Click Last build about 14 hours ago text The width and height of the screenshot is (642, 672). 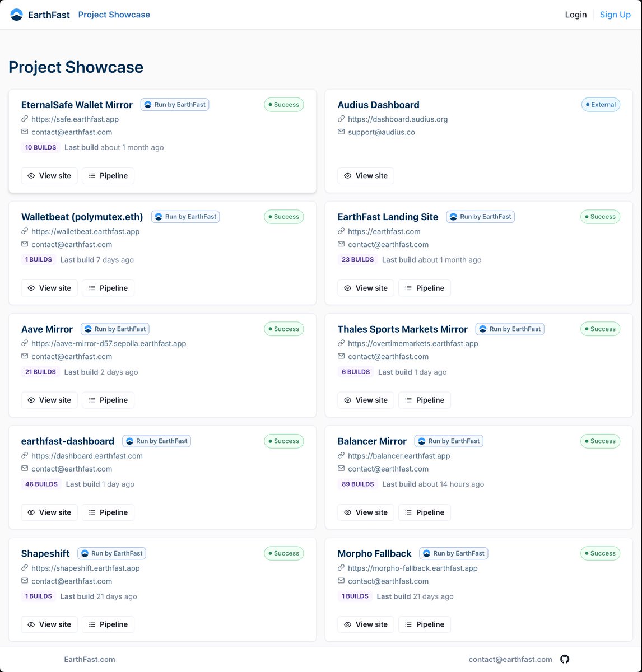coord(433,484)
